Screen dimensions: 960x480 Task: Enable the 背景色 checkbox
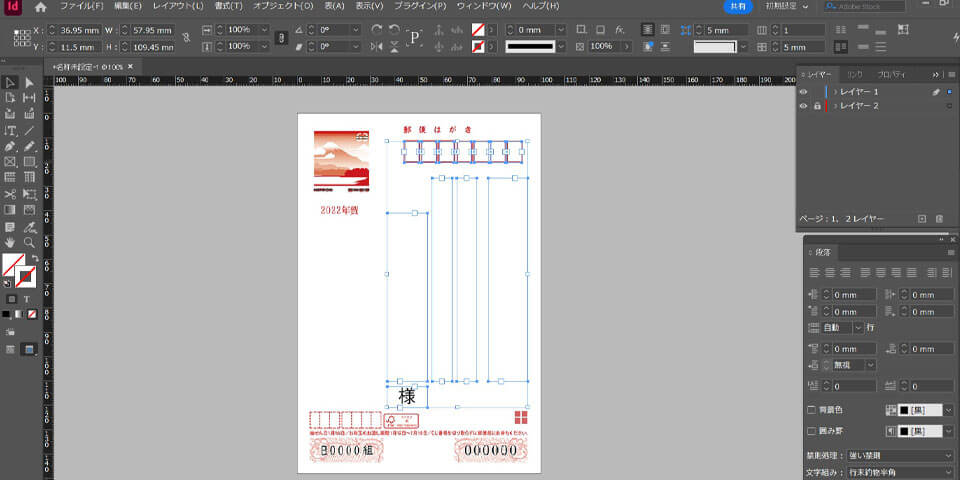pyautogui.click(x=811, y=410)
